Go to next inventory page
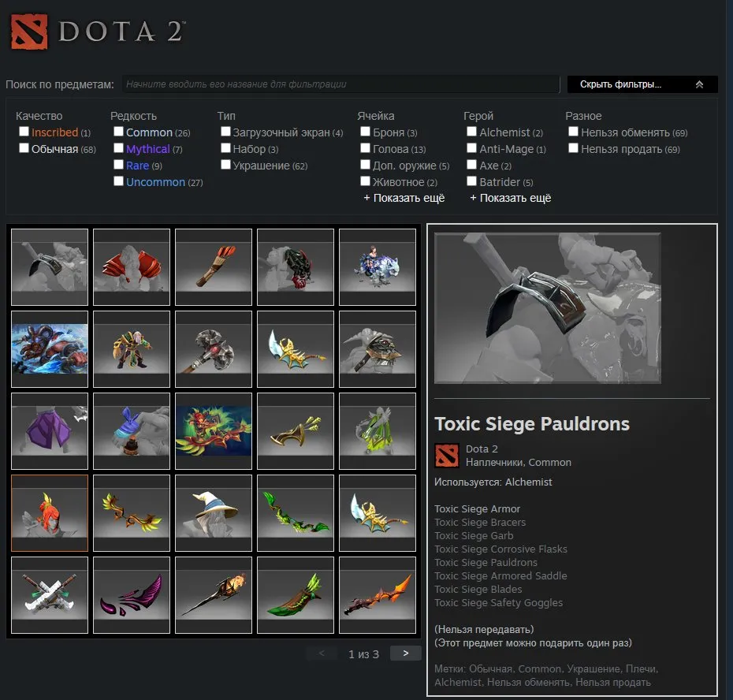Screen dimensions: 733x700 [405, 653]
